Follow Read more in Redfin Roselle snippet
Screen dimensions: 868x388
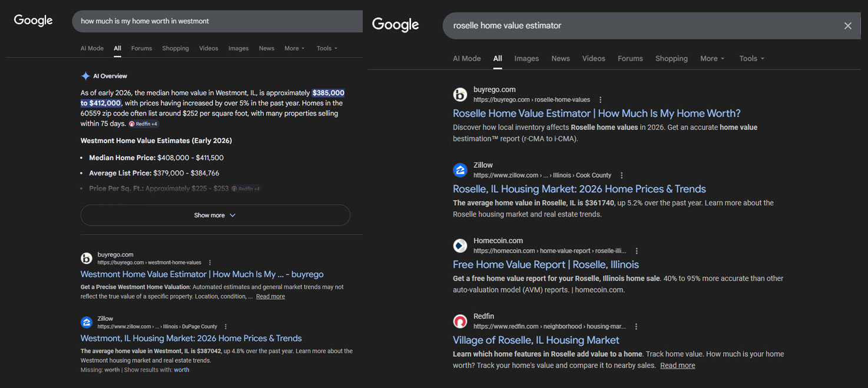(677, 366)
